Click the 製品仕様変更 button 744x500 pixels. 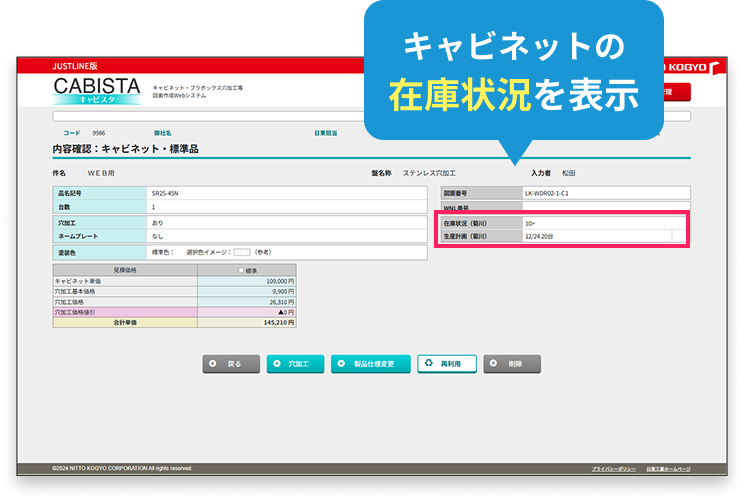pos(371,364)
